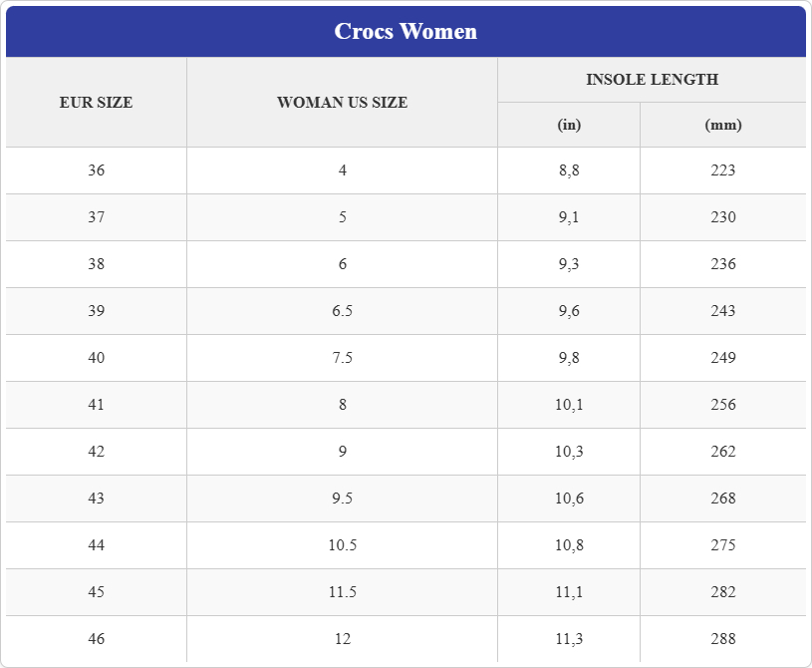Select EUR size 39 cell

click(97, 311)
